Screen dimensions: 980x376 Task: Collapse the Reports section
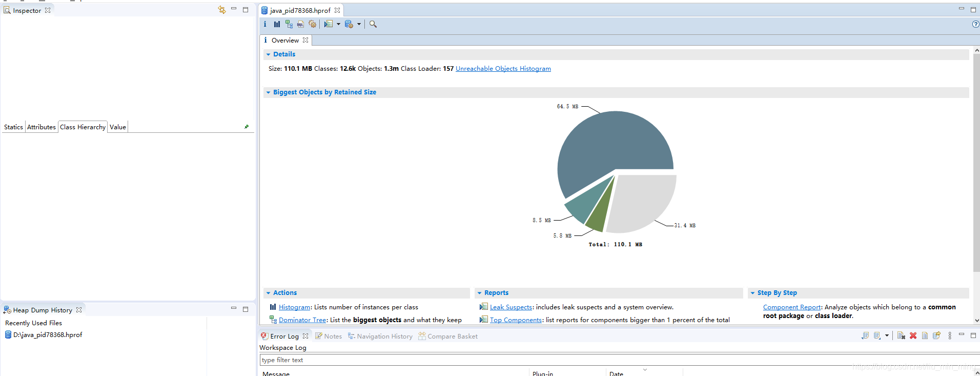(479, 293)
